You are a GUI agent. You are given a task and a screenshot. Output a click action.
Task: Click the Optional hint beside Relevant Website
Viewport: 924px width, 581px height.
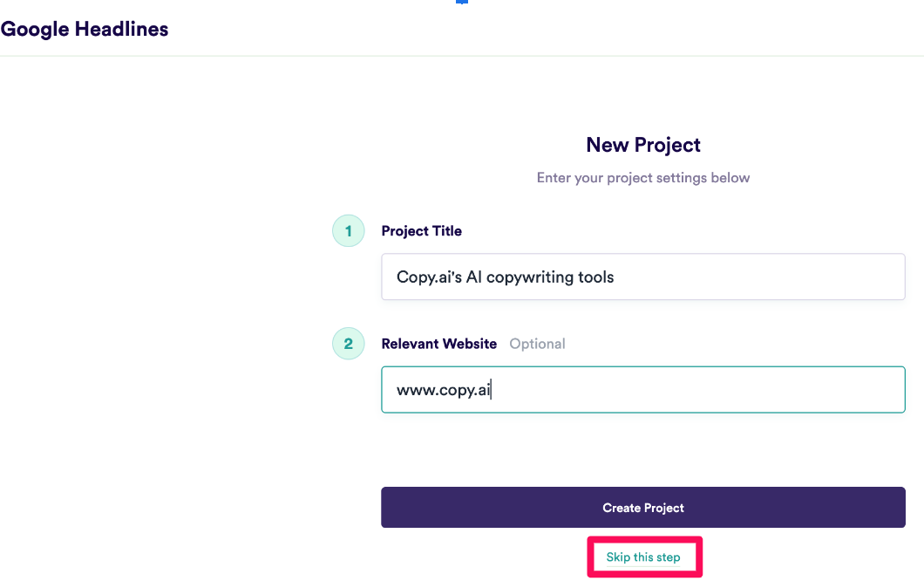click(x=537, y=344)
